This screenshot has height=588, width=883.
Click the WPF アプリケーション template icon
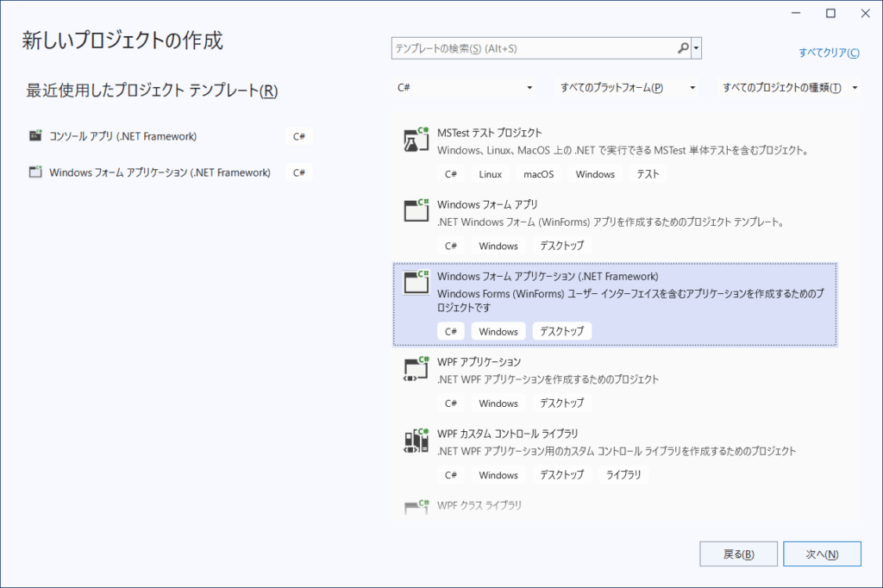point(416,369)
